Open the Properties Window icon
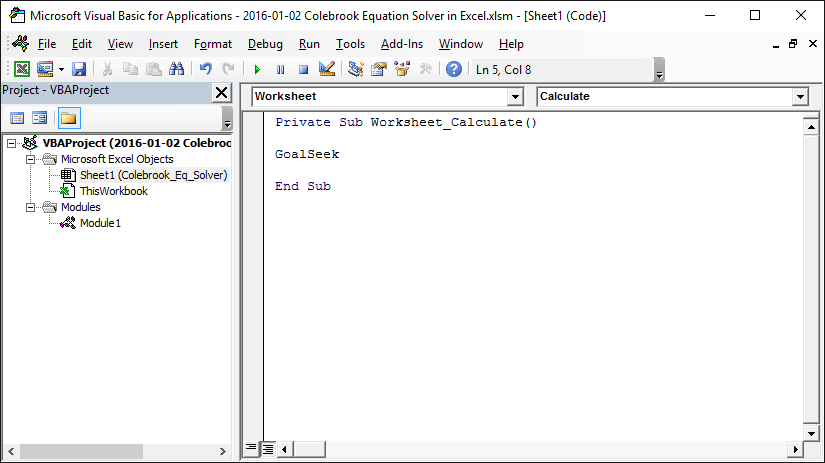The width and height of the screenshot is (825, 463). coord(379,69)
